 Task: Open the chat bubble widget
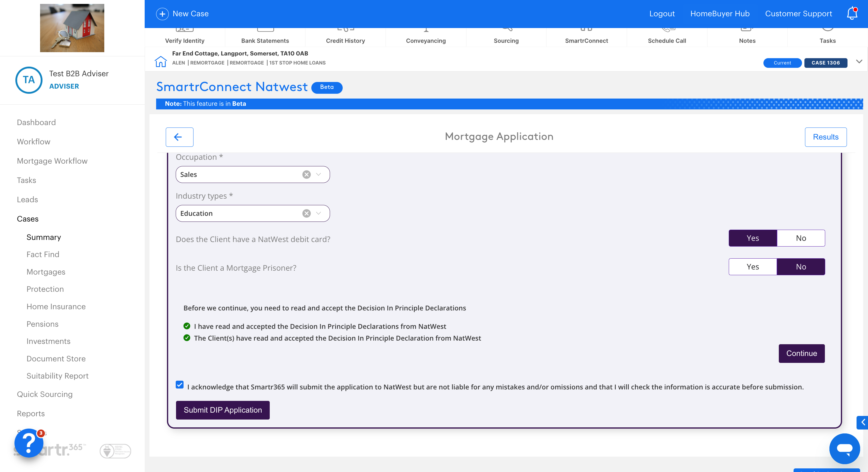[x=845, y=449]
